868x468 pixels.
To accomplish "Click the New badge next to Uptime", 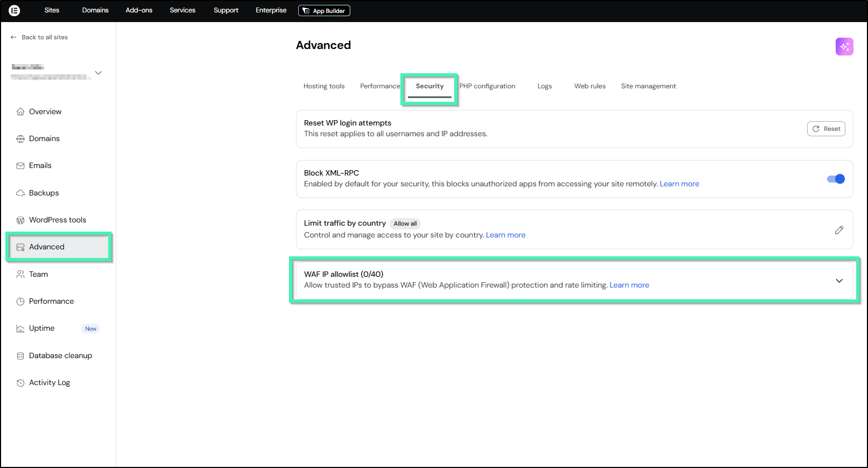I will [x=90, y=329].
